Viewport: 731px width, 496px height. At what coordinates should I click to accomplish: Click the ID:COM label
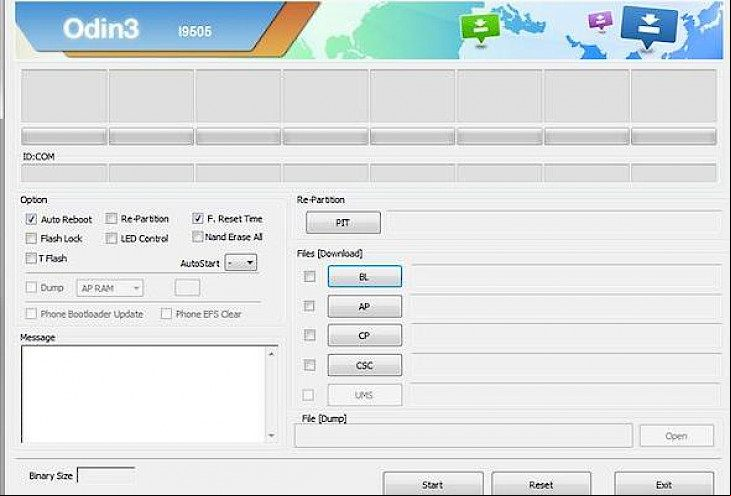(39, 157)
